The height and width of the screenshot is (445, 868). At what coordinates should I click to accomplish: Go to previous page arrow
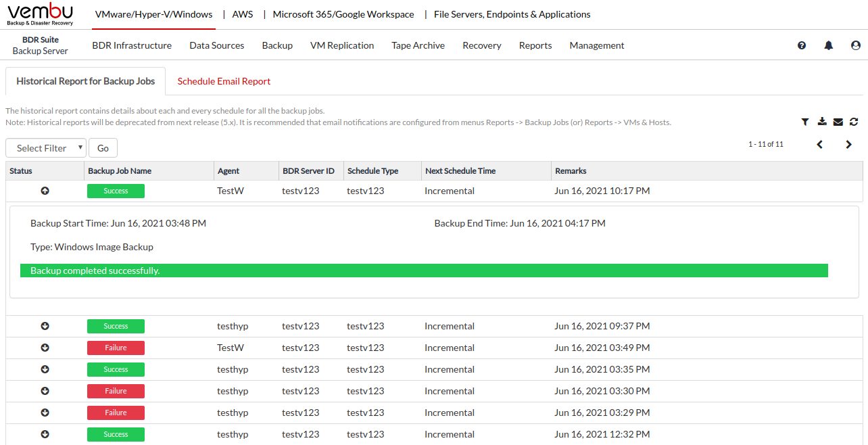coord(819,145)
